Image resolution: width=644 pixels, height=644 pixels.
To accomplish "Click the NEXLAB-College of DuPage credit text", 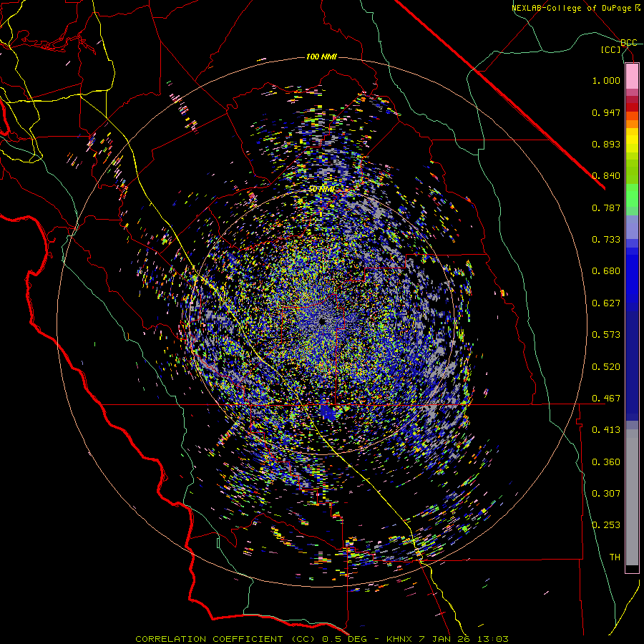I will (575, 8).
